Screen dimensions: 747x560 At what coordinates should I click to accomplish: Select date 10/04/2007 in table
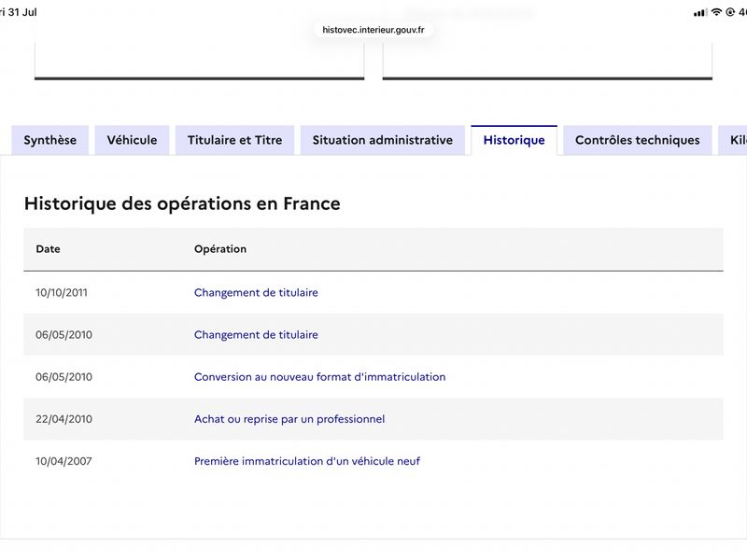pos(63,461)
